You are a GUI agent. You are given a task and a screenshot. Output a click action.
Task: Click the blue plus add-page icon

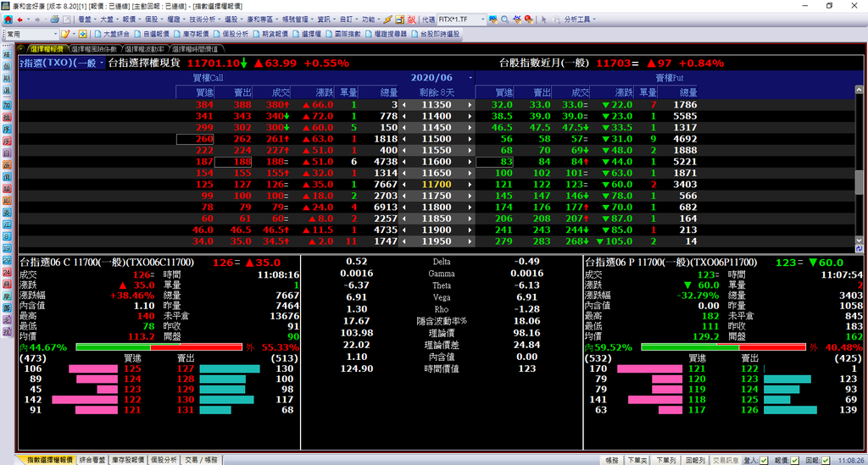point(82,34)
